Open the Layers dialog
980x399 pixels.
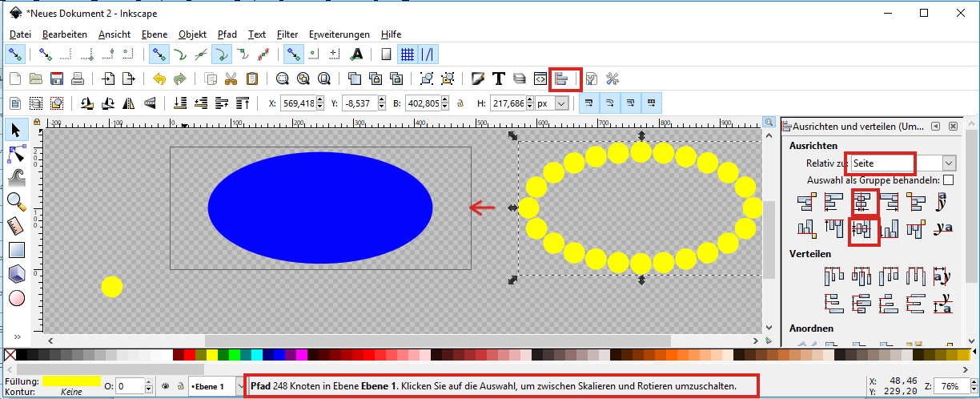(519, 79)
